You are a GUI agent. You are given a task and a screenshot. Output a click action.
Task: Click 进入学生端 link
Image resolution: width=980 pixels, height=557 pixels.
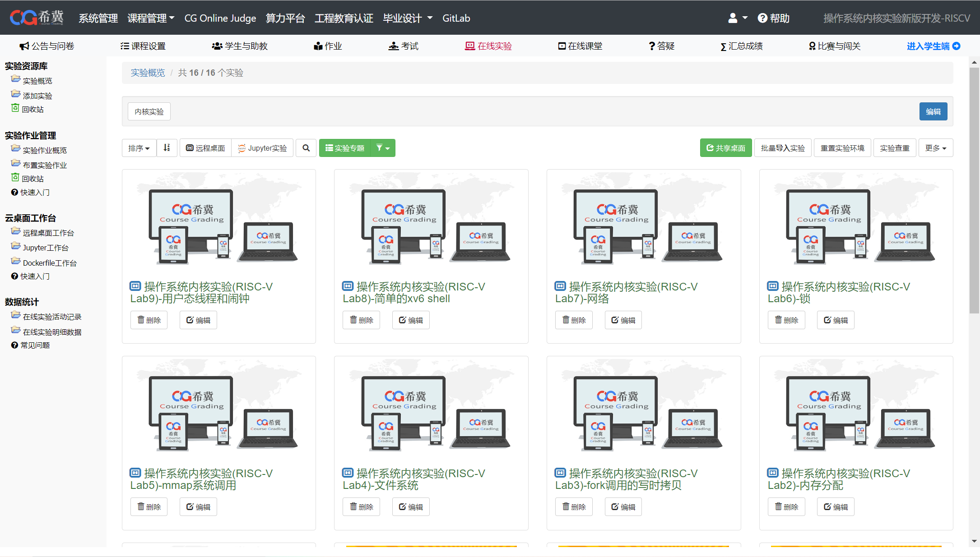934,46
